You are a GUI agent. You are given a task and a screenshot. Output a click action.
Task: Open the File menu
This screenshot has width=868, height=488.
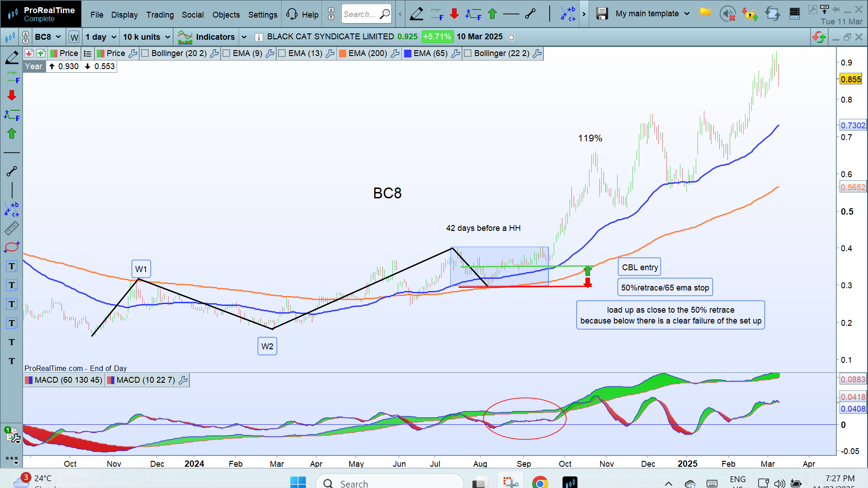[97, 14]
